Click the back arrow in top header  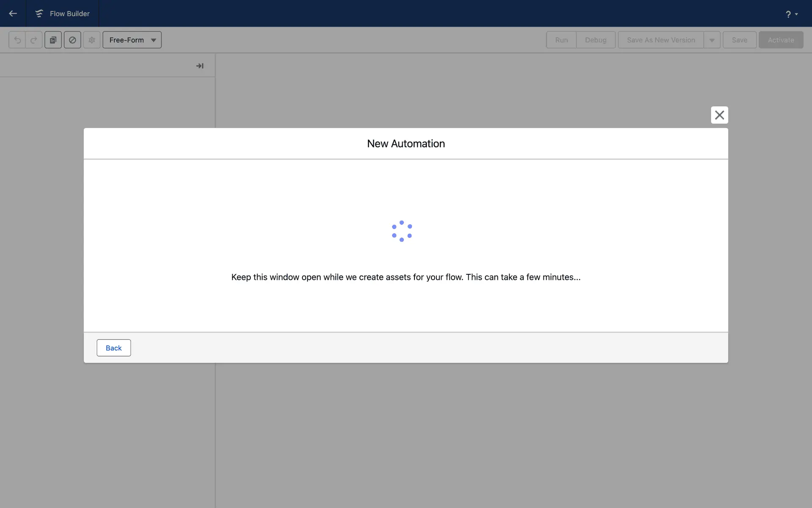pos(13,14)
